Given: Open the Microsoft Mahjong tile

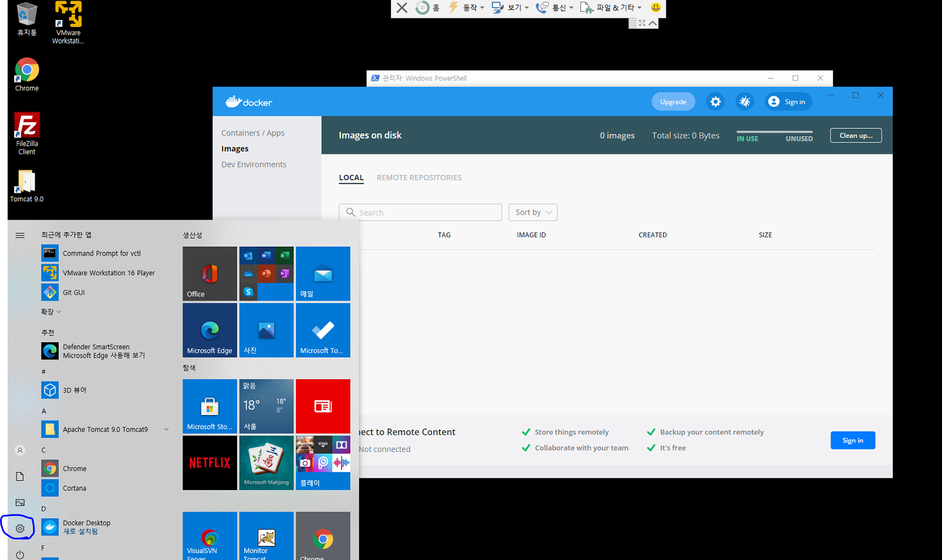Looking at the screenshot, I should point(266,463).
